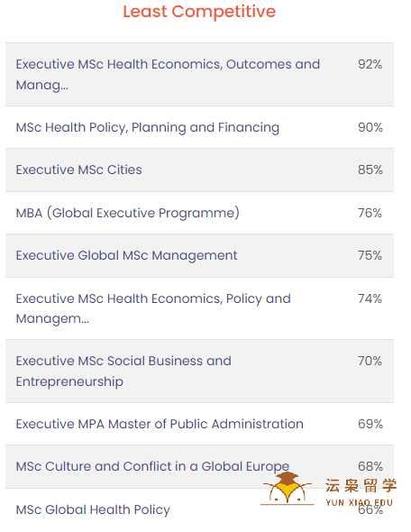Select MSc Health Policy, Planning and Financing
411x532 pixels.
tap(199, 127)
